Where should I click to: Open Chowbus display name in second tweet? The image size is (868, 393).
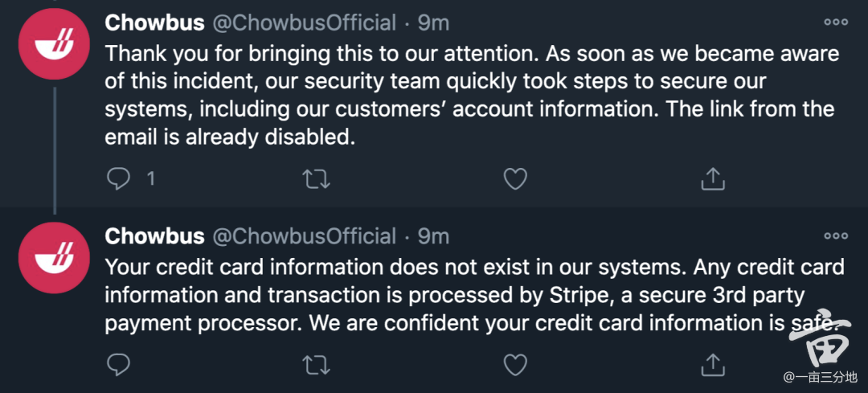[155, 236]
